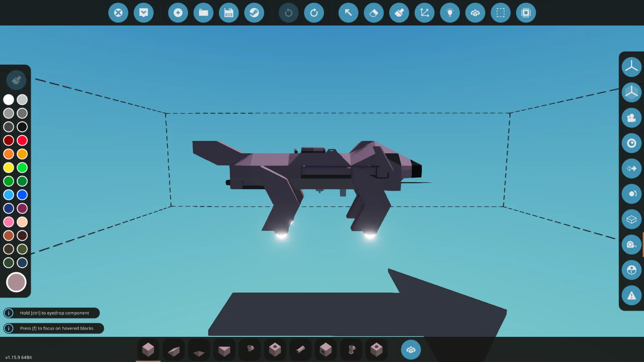Open the dashed rectangle selection area tool

(500, 13)
